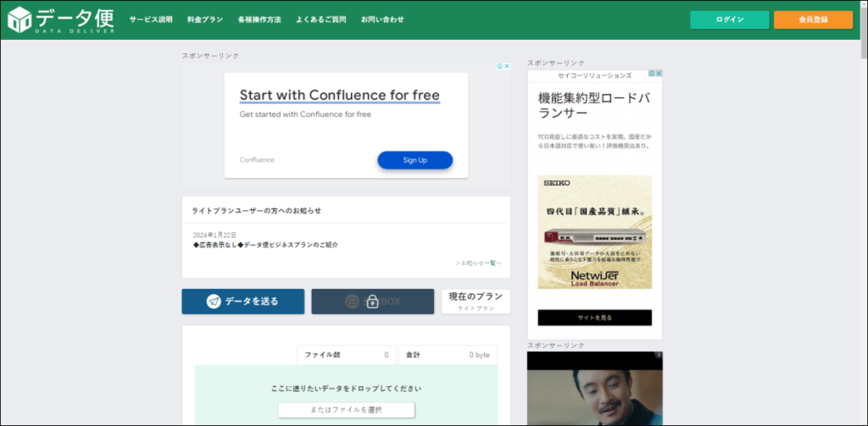Click セイコーソリューションズ advertiser label
The height and width of the screenshot is (426, 868).
595,75
